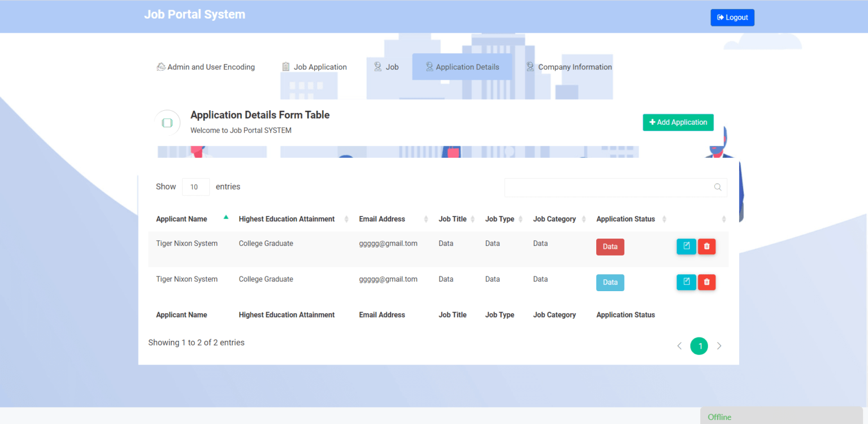Click the red Data status badge
Screen dimensions: 868x424
610,247
